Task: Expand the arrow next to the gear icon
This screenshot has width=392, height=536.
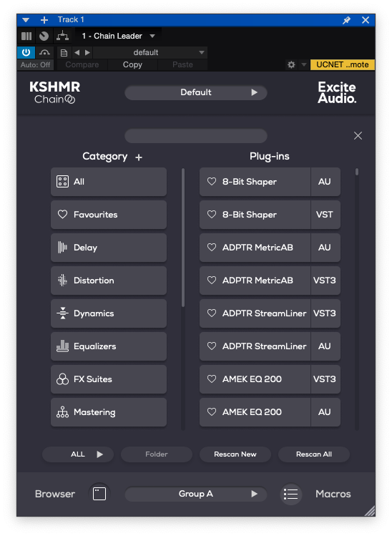Action: 303,64
